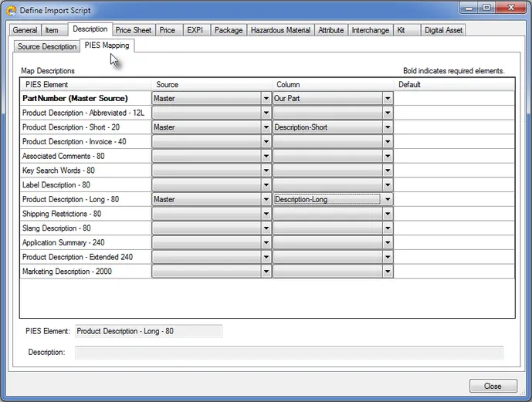Go to the Digital Asset tab
The height and width of the screenshot is (402, 532).
[444, 30]
